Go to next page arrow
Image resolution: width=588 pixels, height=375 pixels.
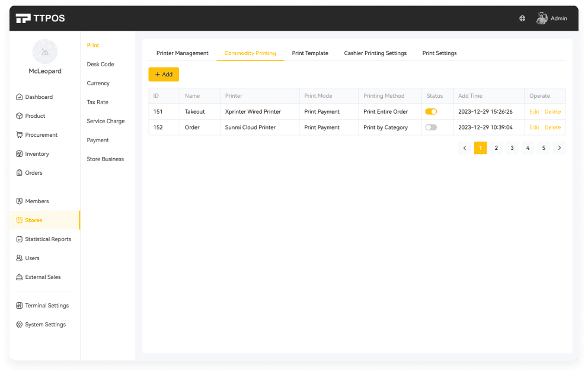[x=559, y=148]
